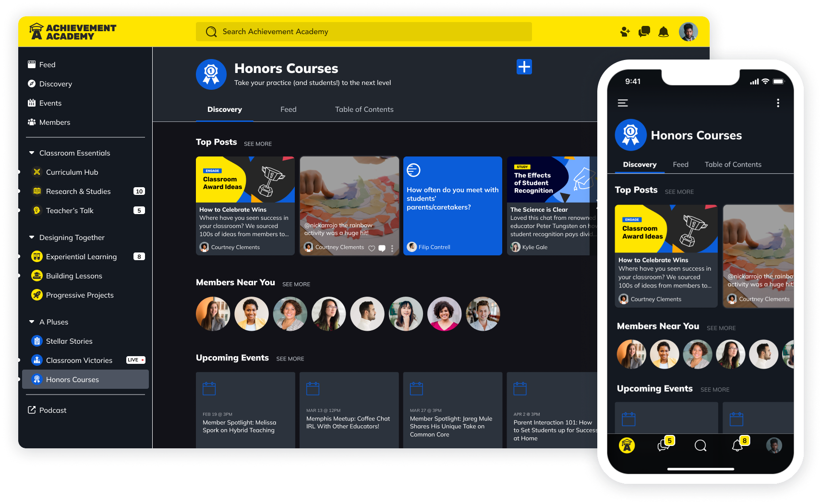
Task: Tap phone notification bell with badge 8
Action: click(737, 445)
